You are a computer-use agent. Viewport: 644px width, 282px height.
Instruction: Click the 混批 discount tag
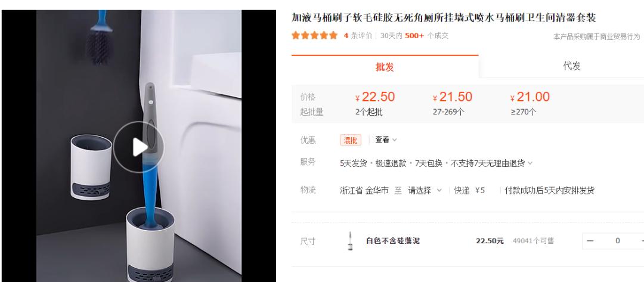point(351,140)
